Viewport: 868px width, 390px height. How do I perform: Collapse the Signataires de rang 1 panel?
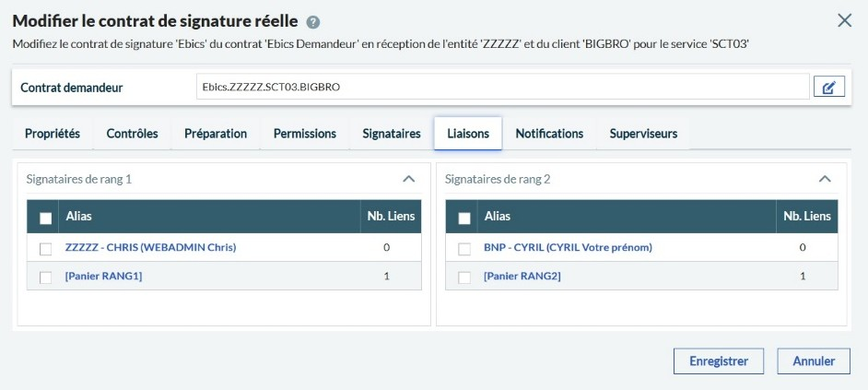(x=408, y=179)
